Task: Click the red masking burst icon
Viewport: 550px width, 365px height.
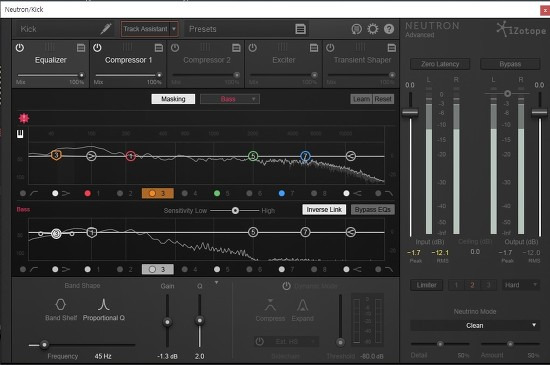Action: pos(24,118)
